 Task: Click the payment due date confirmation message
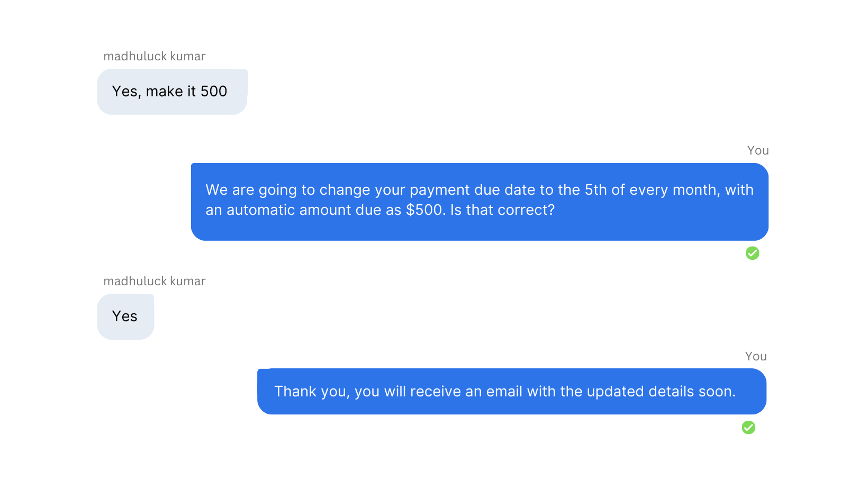pos(480,202)
